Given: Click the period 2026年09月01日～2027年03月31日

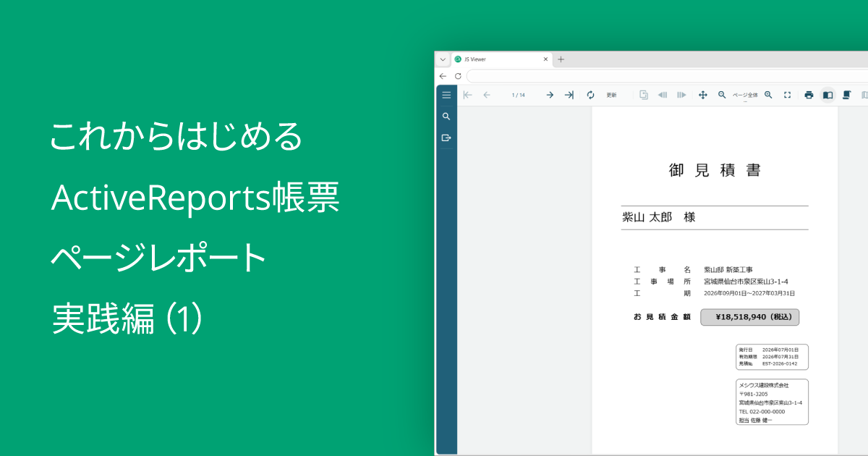Looking at the screenshot, I should 749,293.
